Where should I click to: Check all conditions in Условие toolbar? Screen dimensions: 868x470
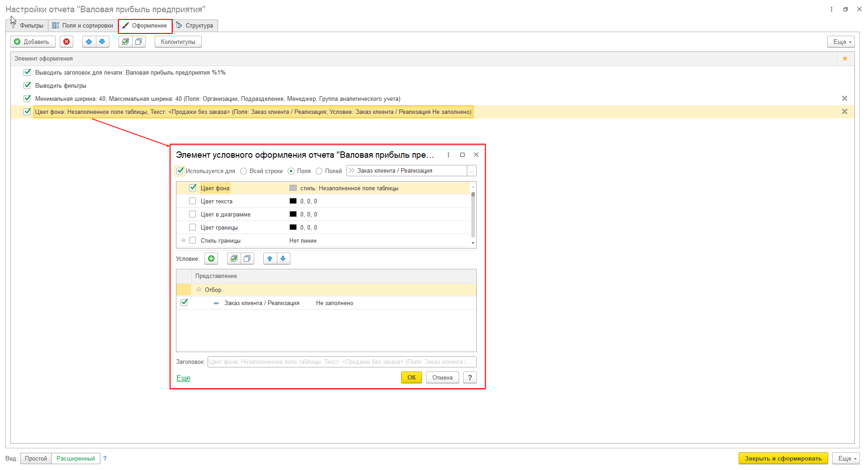234,258
